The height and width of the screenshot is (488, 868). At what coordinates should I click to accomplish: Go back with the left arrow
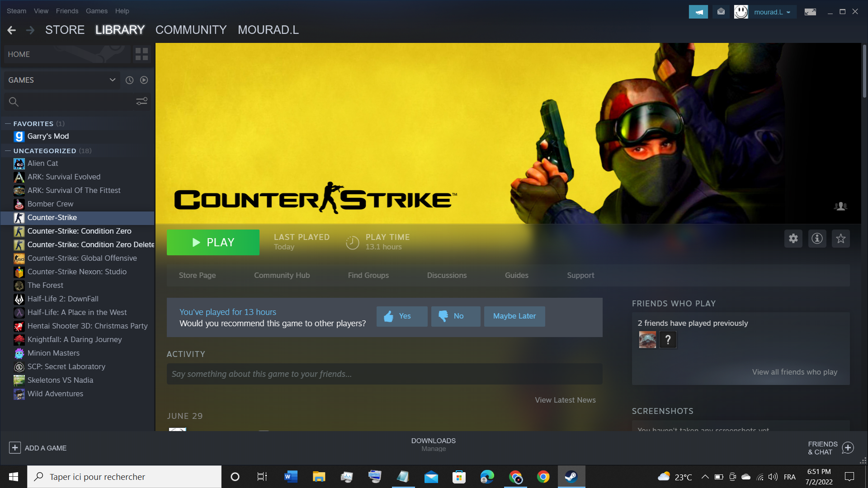point(12,30)
